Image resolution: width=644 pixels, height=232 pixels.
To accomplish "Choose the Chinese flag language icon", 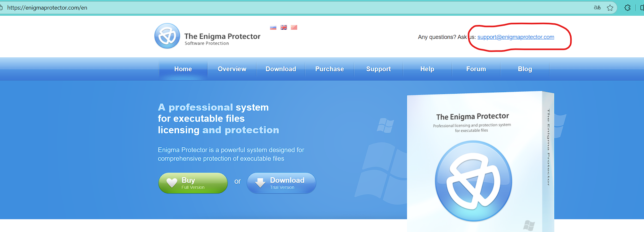I will coord(294,27).
